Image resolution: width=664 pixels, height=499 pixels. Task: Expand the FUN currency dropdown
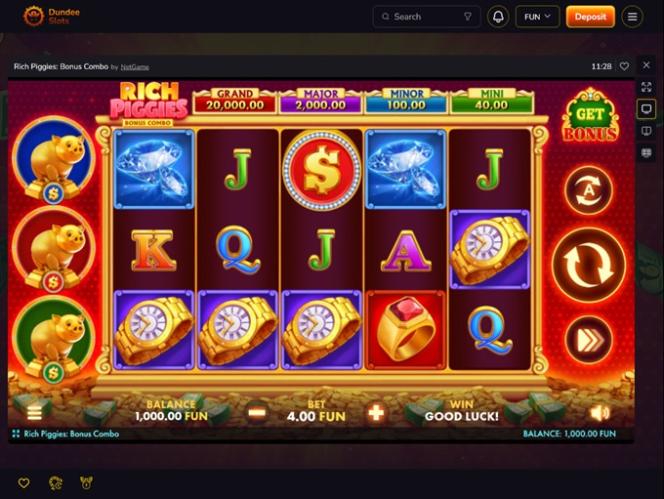click(537, 17)
